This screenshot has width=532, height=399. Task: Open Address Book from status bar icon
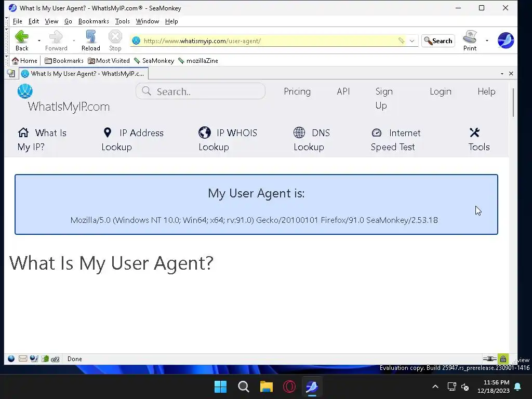pos(45,358)
